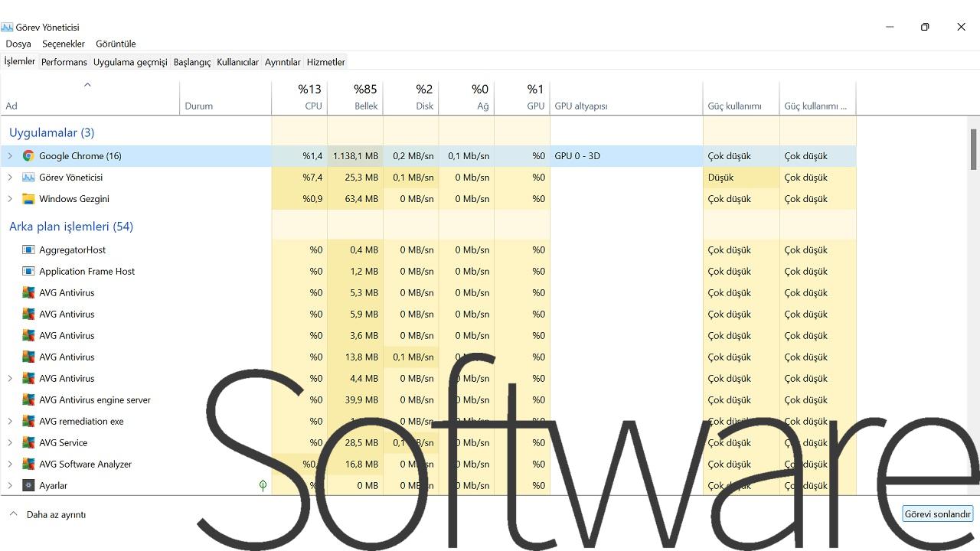This screenshot has width=980, height=551.
Task: Switch to the Uygulama geçmişi tab
Action: 130,62
